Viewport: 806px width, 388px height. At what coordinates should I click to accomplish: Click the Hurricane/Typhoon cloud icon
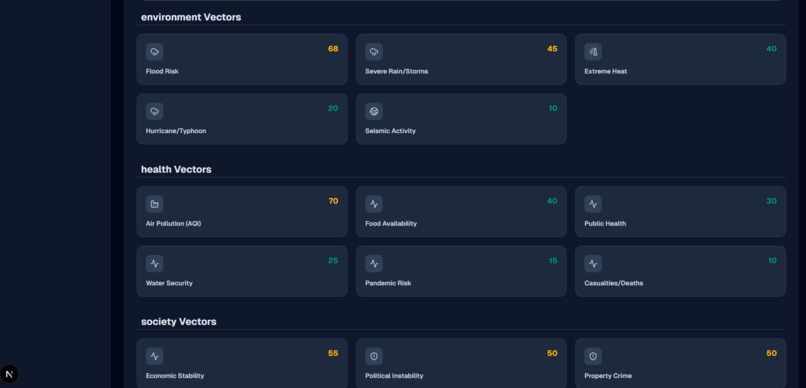[154, 112]
